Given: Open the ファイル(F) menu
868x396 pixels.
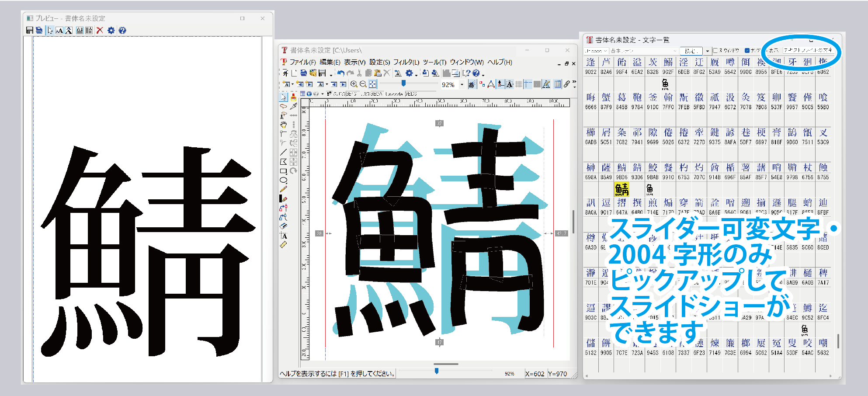Looking at the screenshot, I should (302, 62).
